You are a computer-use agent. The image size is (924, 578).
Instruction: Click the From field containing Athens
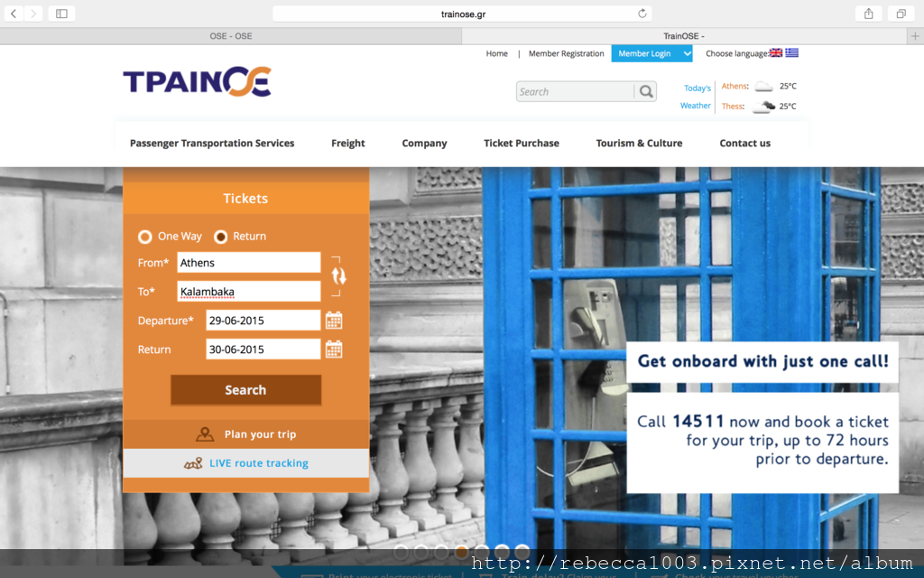[x=249, y=263]
